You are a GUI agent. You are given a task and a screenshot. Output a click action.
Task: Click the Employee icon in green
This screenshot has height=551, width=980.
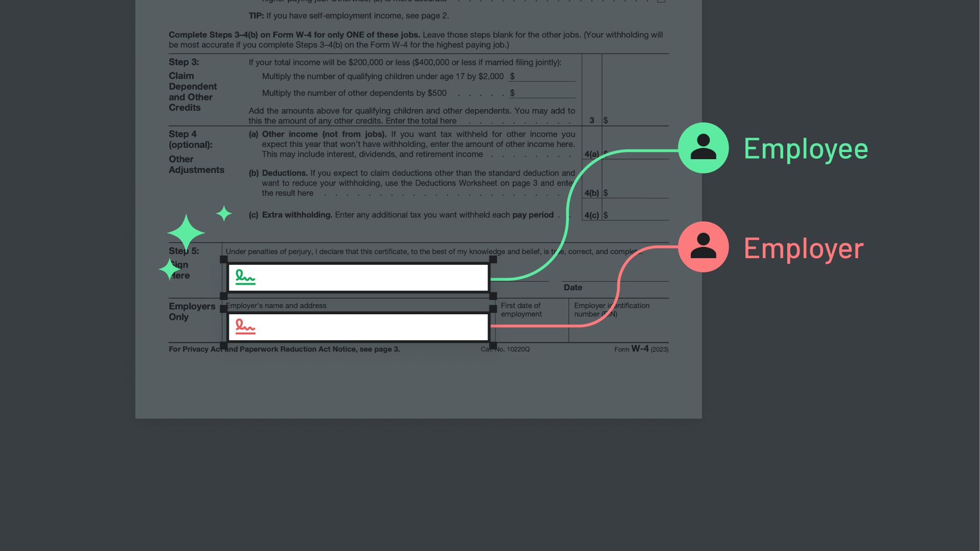point(703,148)
